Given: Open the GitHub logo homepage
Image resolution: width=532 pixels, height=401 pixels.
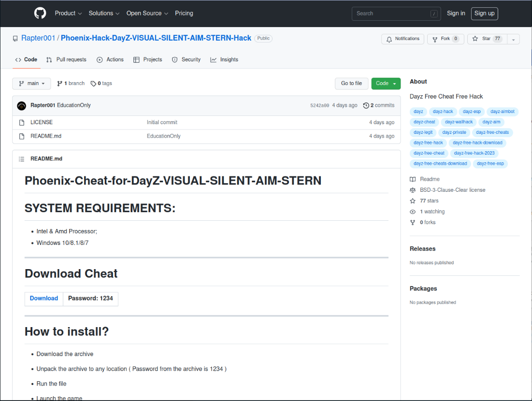Looking at the screenshot, I should pyautogui.click(x=40, y=13).
